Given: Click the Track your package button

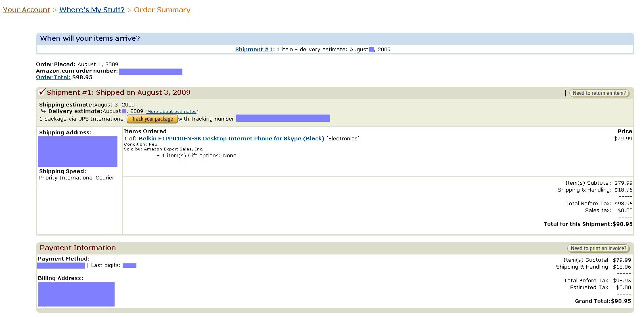Looking at the screenshot, I should click(152, 119).
